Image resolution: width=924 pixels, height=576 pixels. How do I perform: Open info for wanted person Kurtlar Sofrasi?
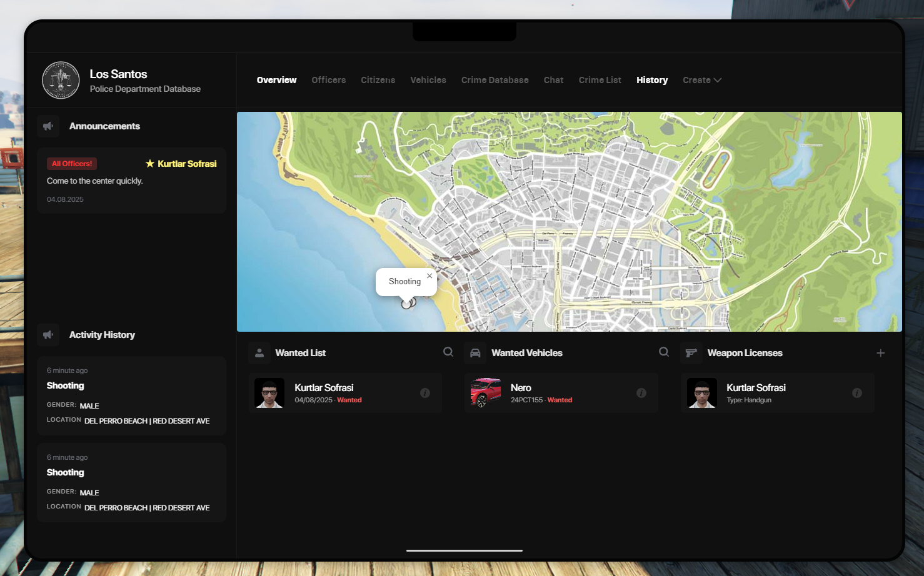[x=425, y=393]
